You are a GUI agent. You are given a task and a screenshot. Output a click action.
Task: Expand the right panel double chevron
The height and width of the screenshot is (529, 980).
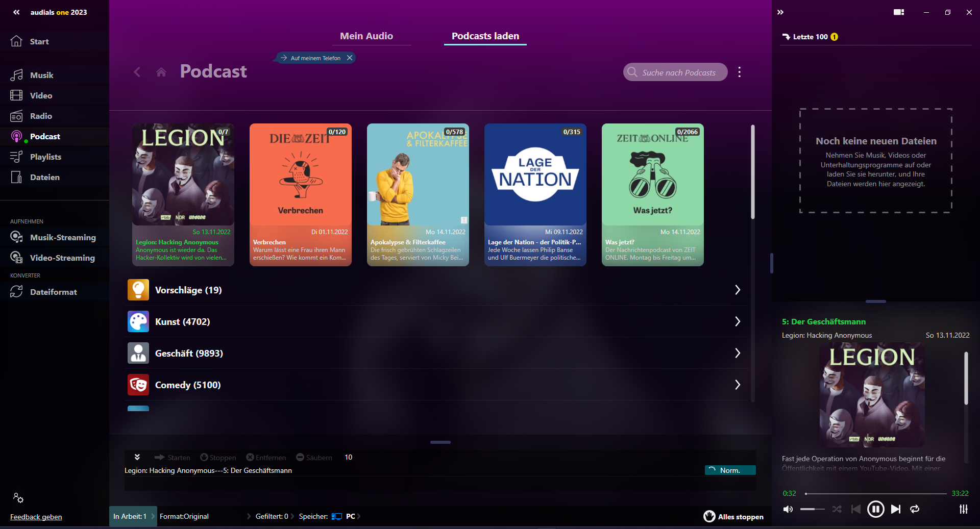point(780,12)
